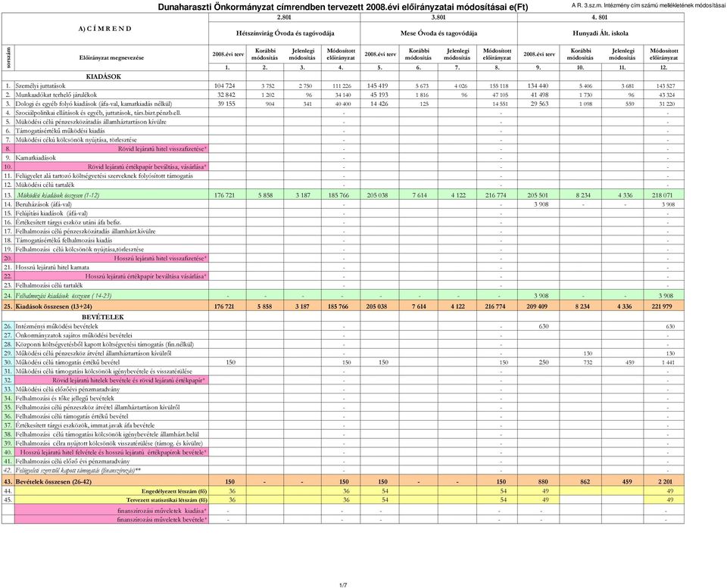Click the cell value "218 071"
This screenshot has width=727, height=588.
pos(663,195)
